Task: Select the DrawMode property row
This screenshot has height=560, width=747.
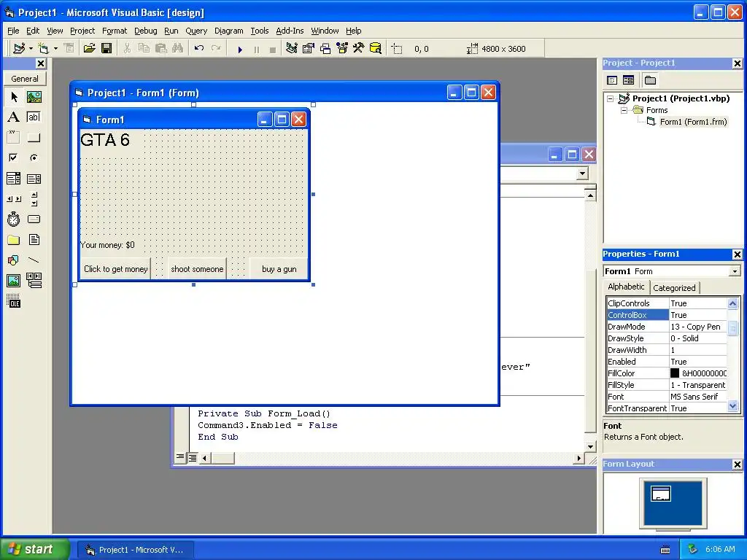Action: 667,327
